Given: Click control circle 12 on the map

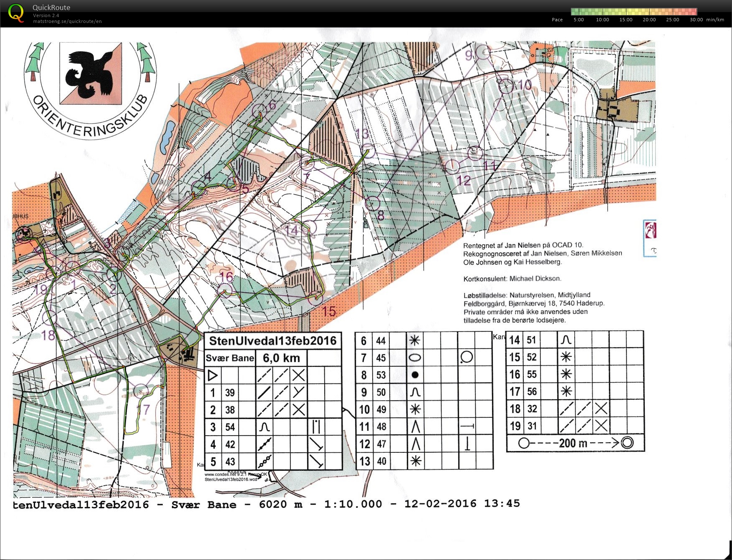Looking at the screenshot, I should click(452, 166).
